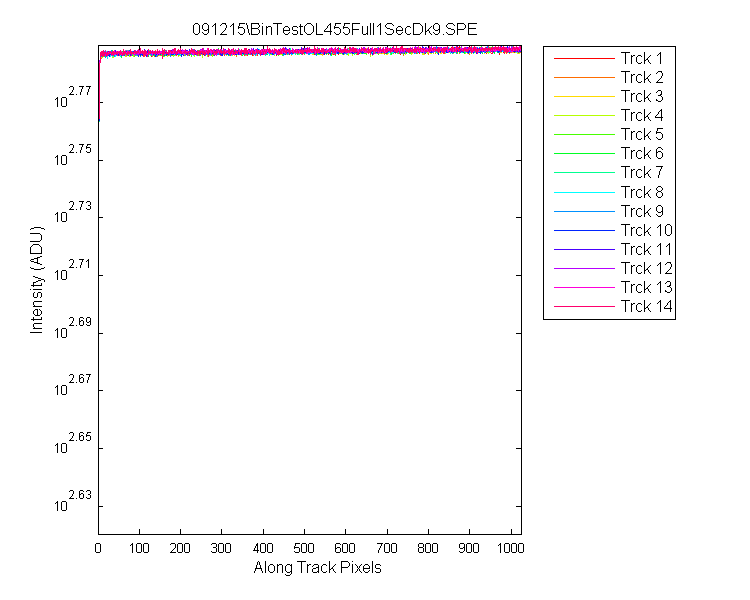Click the cyan line sample beside Trck 8
This screenshot has width=750, height=600.
tap(584, 192)
